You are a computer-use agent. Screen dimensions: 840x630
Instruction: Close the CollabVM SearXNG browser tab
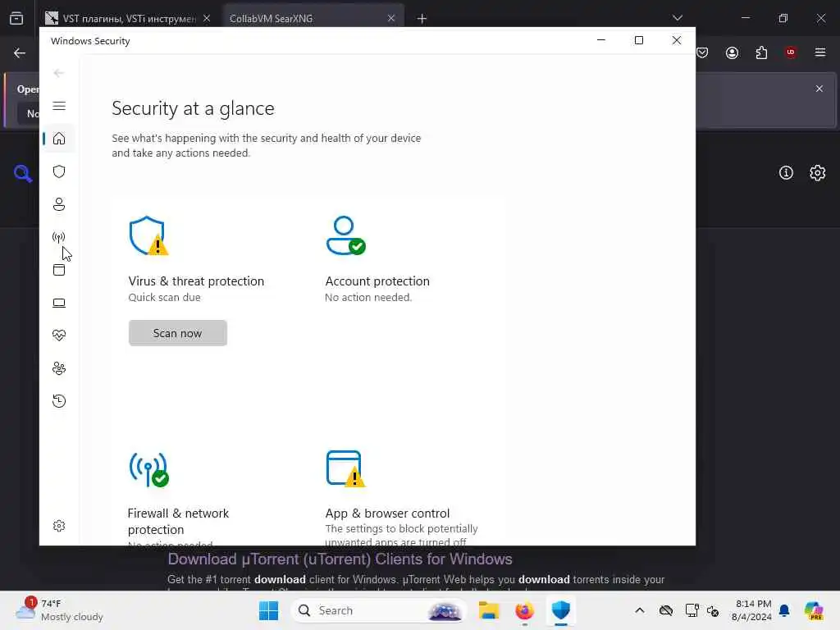(391, 18)
